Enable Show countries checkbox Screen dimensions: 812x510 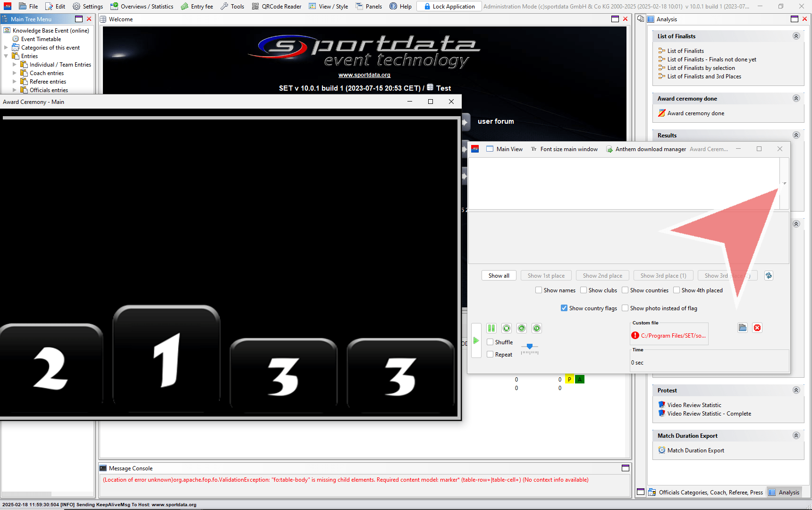click(x=625, y=290)
